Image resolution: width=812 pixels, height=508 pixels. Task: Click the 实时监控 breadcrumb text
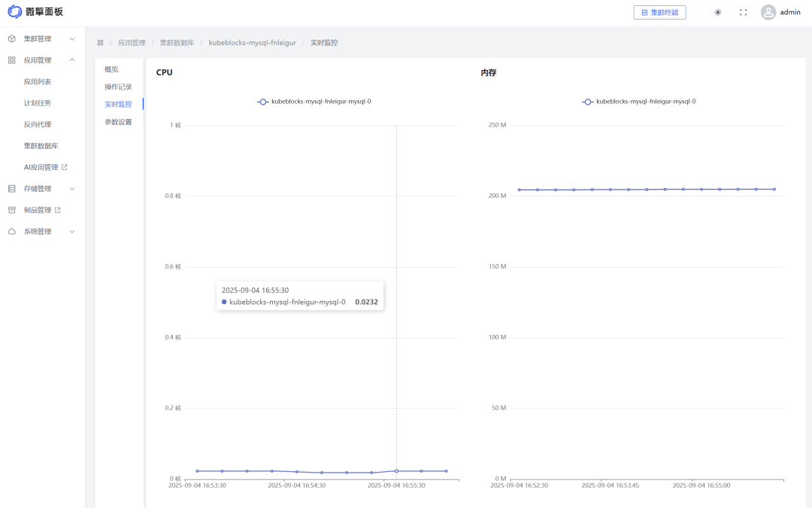coord(324,43)
